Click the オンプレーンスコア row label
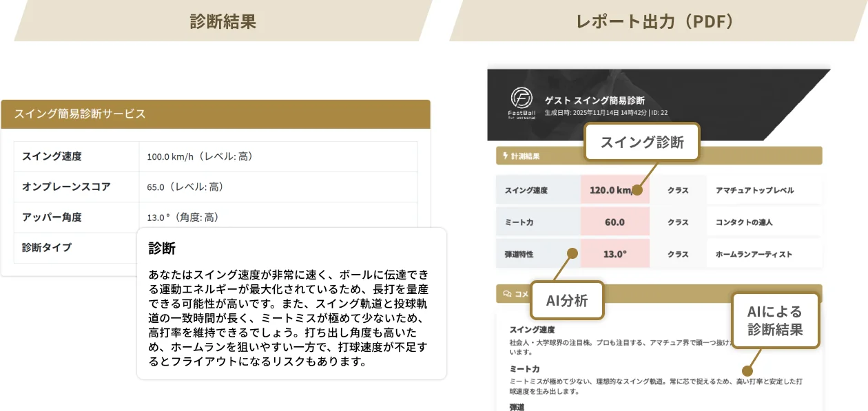This screenshot has width=868, height=411. click(66, 187)
